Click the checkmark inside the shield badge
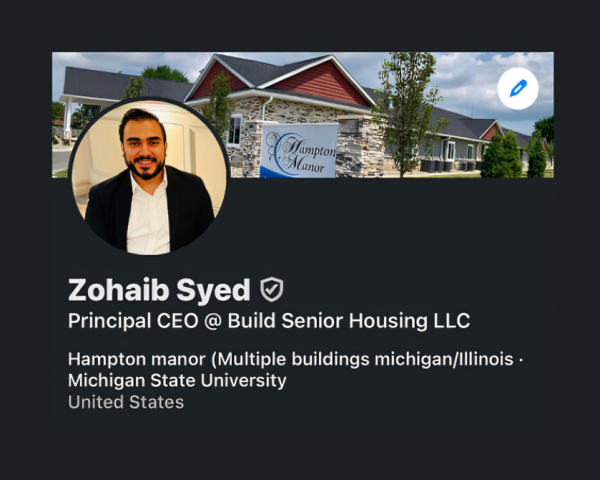The height and width of the screenshot is (480, 600). click(x=272, y=289)
